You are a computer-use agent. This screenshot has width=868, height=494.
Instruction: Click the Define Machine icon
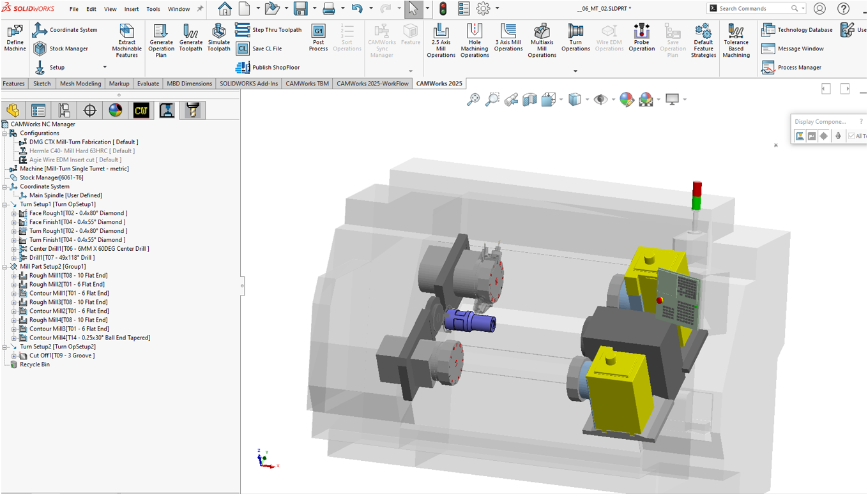pyautogui.click(x=15, y=38)
